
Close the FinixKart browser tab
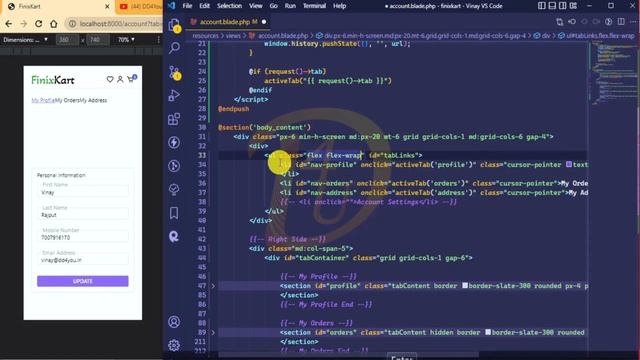(x=107, y=7)
